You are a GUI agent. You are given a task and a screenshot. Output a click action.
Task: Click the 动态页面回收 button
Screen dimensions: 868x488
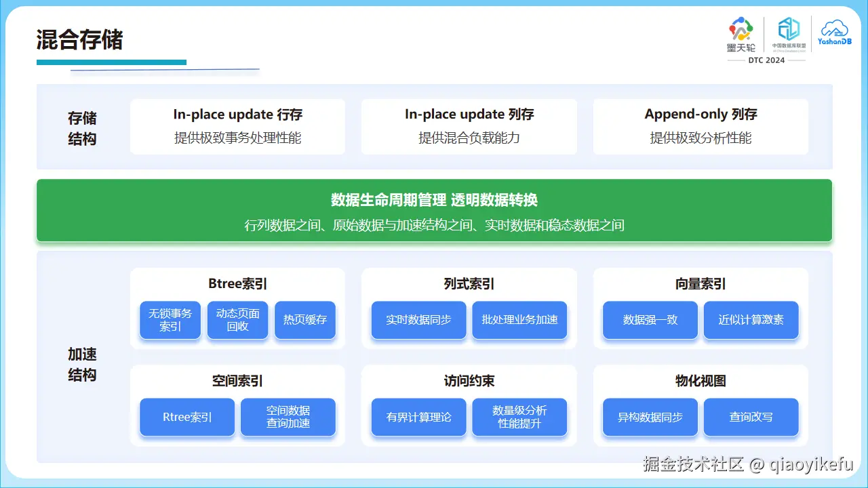(x=237, y=319)
